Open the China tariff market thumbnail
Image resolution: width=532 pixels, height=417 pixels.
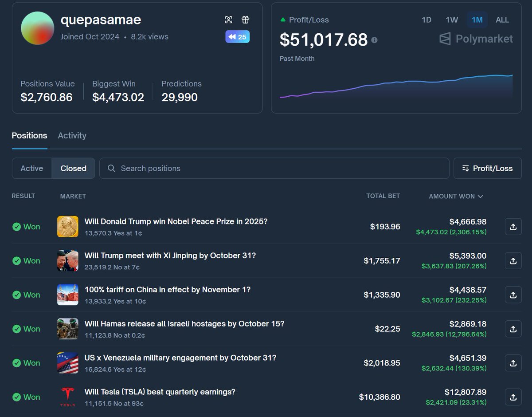point(68,295)
